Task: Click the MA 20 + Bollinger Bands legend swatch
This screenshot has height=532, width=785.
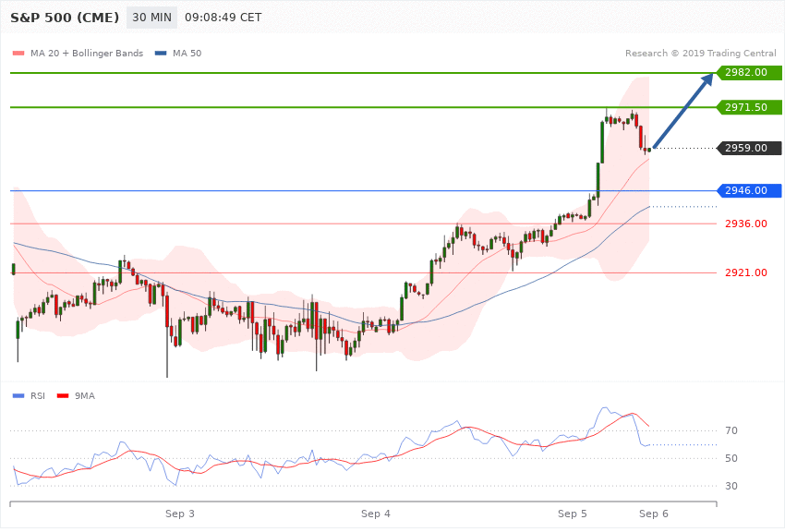Action: pos(18,53)
